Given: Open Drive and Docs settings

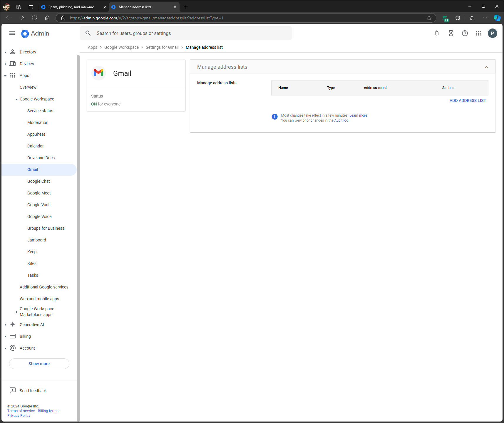Looking at the screenshot, I should click(41, 158).
